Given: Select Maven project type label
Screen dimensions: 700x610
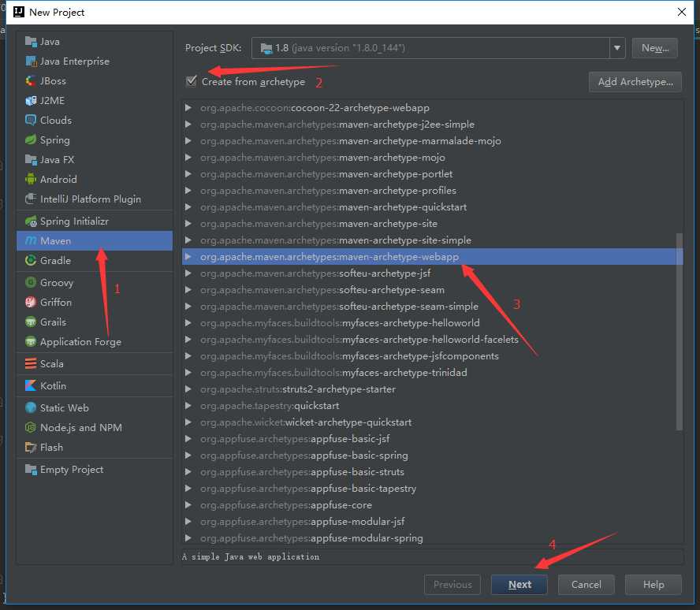Looking at the screenshot, I should click(55, 241).
